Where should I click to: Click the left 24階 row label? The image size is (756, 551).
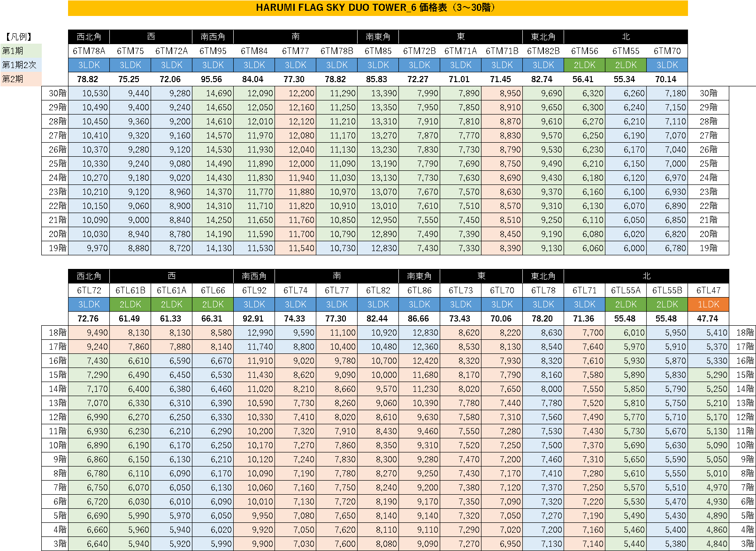(55, 177)
